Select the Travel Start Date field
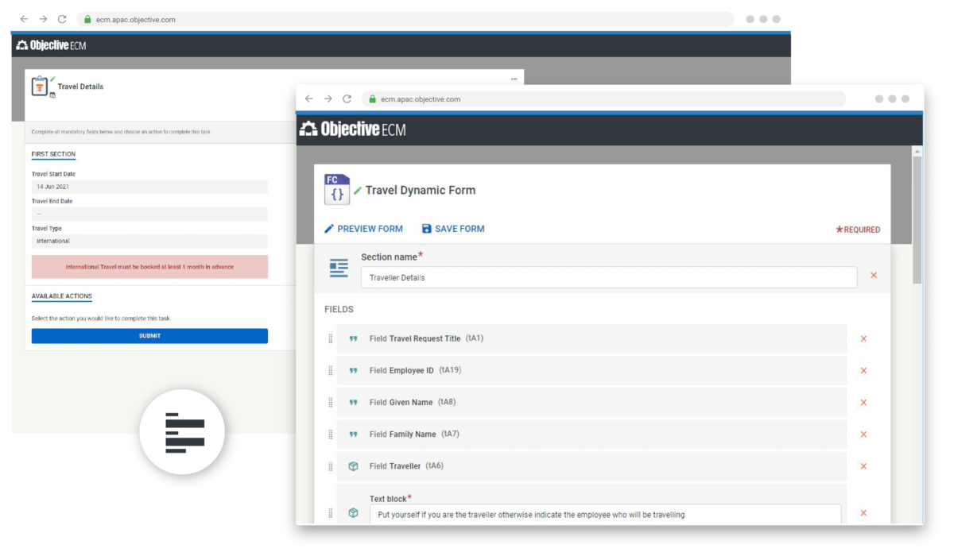Viewport: 954px width, 560px height. [149, 187]
